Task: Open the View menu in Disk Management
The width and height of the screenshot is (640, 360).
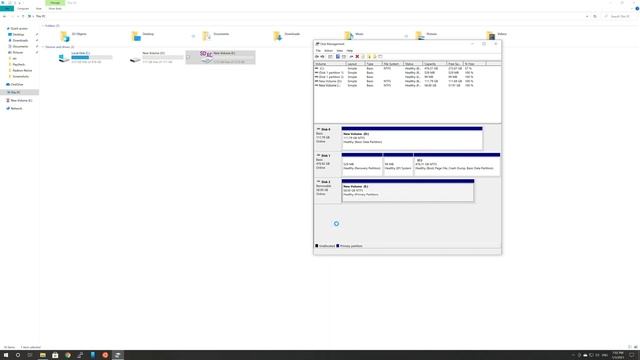Action: [340, 51]
